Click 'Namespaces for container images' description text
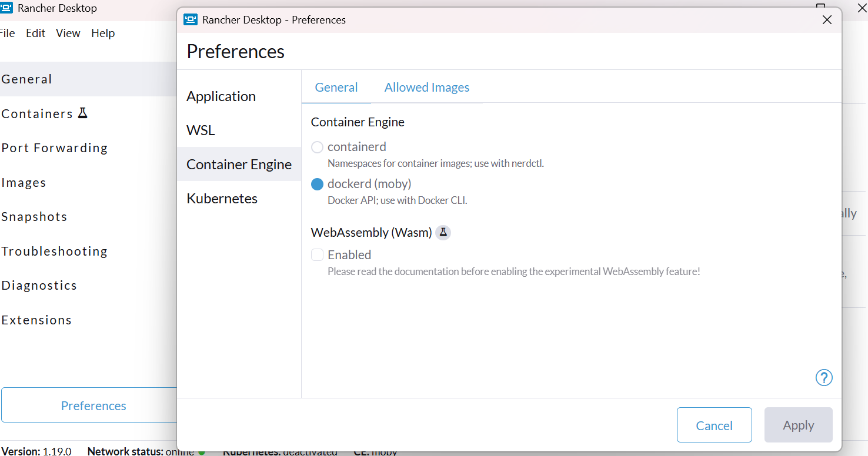The image size is (868, 456). (x=436, y=163)
